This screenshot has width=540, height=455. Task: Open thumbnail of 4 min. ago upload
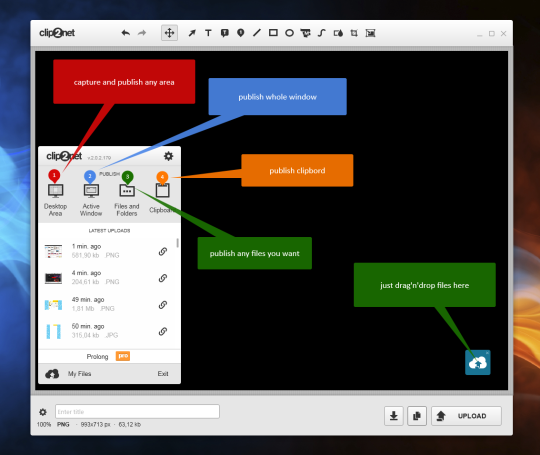[x=53, y=278]
